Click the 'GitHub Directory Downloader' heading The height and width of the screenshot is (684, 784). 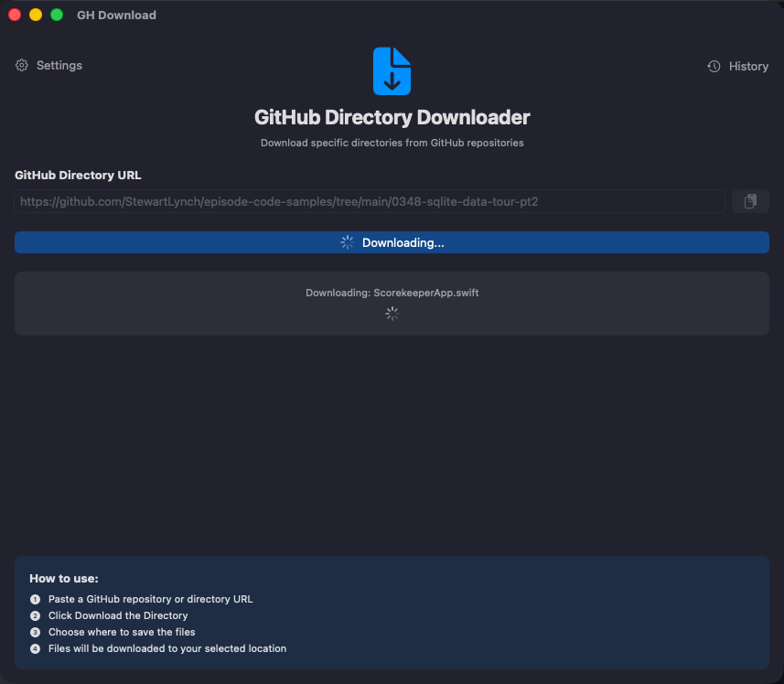point(392,118)
